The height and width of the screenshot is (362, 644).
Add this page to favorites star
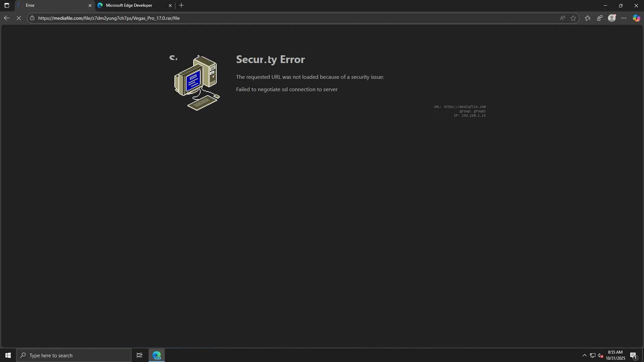[573, 18]
